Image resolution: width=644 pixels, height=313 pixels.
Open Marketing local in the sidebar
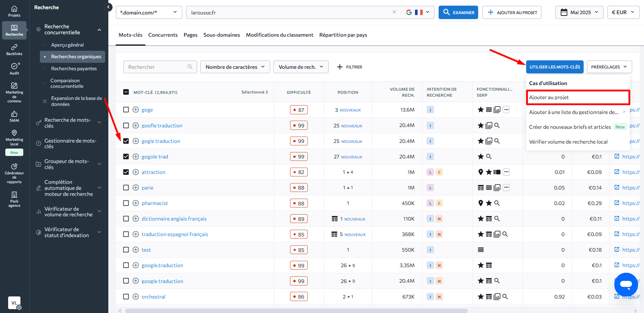(x=14, y=142)
